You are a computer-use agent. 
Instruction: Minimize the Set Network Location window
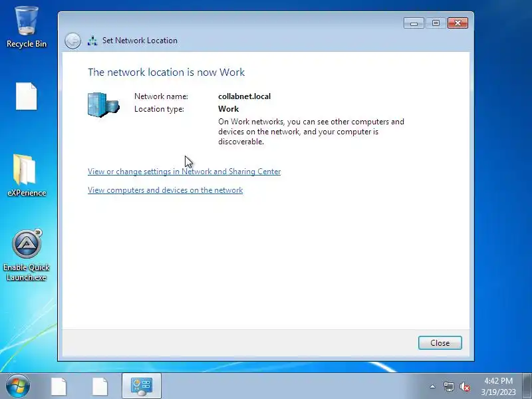pyautogui.click(x=414, y=23)
